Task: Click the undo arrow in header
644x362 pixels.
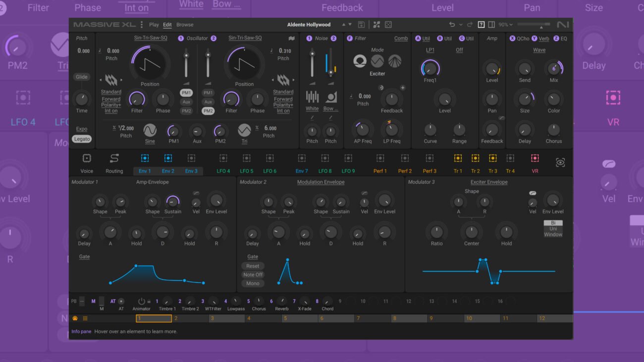Action: pyautogui.click(x=452, y=24)
